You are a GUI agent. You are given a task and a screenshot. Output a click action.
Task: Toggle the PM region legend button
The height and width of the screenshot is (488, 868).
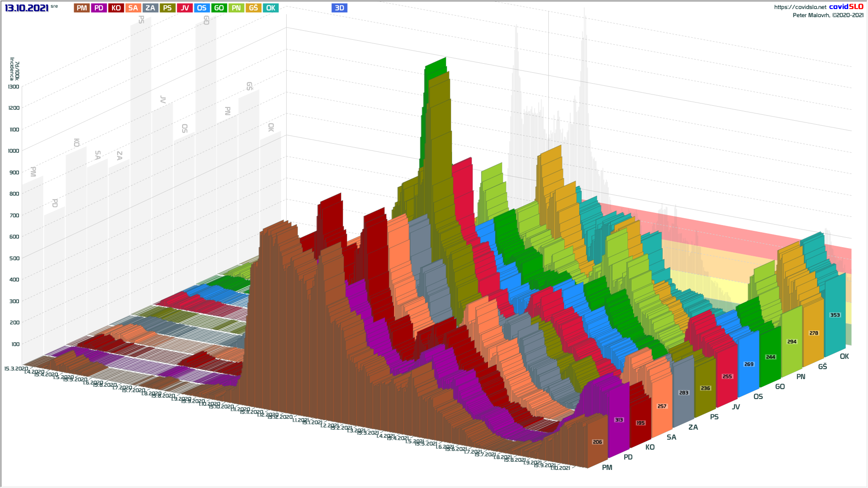pyautogui.click(x=82, y=8)
